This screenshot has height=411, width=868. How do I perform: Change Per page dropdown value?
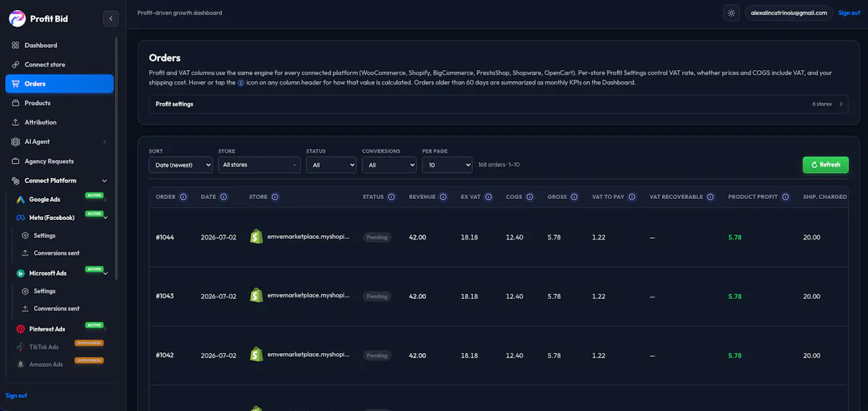[447, 165]
